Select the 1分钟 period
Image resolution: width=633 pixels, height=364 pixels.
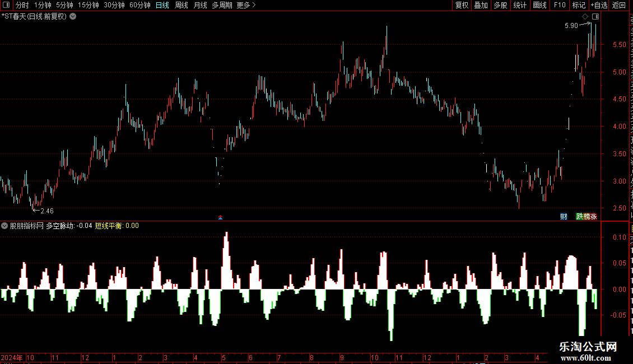point(43,5)
